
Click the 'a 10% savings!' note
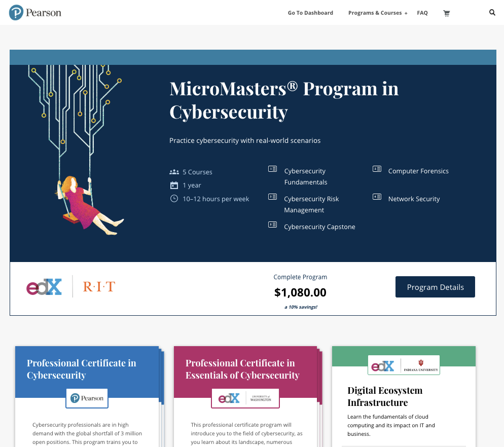pyautogui.click(x=301, y=307)
